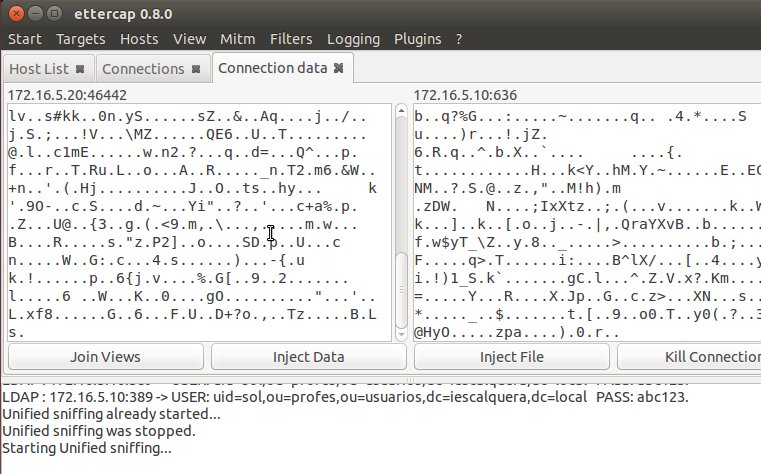Screen dimensions: 761x474
Task: Click the 172.16.5.20:46442 source address label
Action: coord(67,95)
